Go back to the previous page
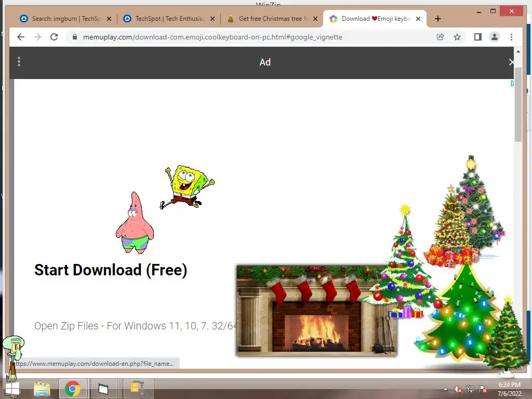Viewport: 532px width, 399px height. click(x=21, y=37)
